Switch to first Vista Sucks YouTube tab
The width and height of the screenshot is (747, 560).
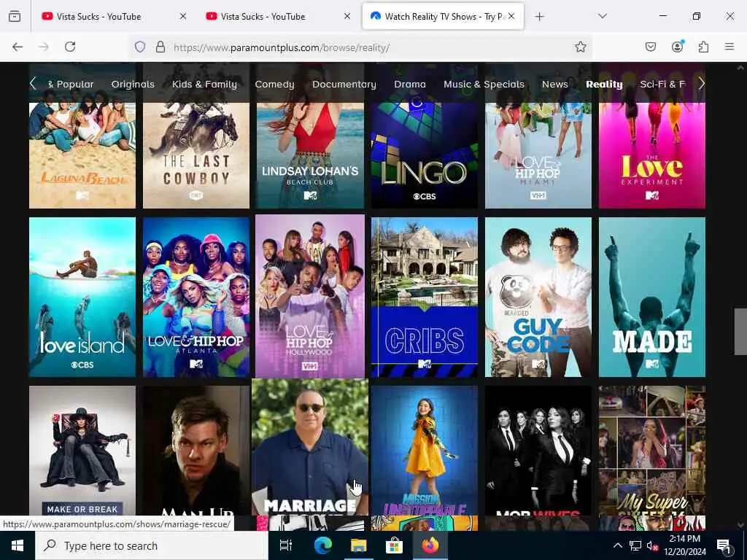[112, 16]
